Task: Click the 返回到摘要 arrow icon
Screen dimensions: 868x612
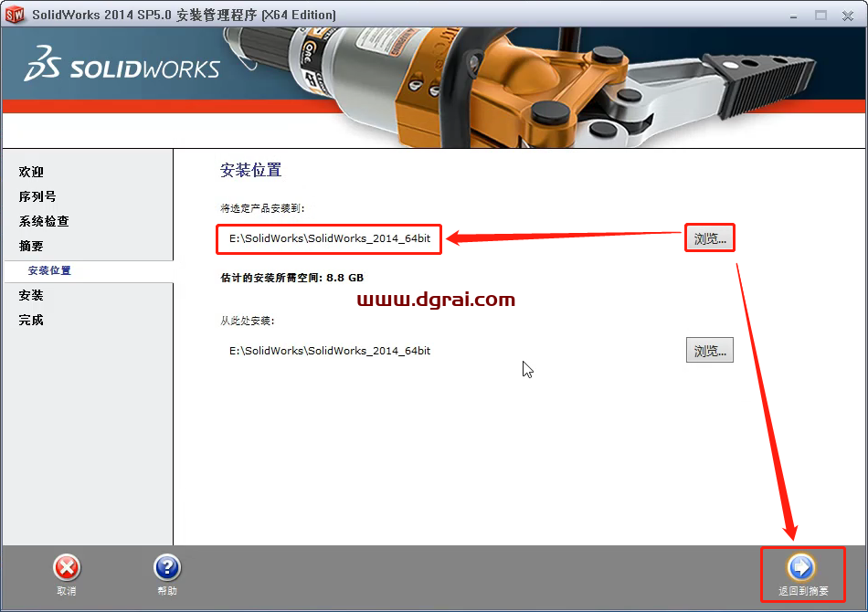Action: click(x=801, y=566)
